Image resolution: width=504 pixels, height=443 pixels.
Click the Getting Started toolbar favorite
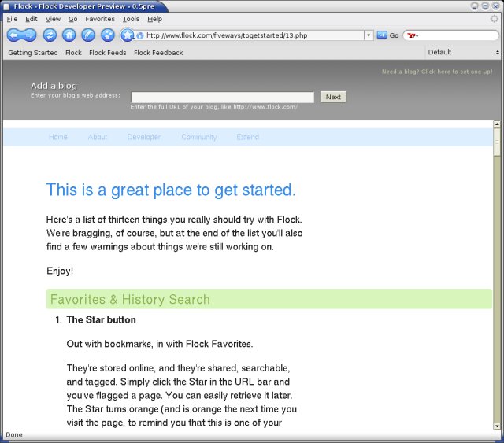(x=33, y=53)
